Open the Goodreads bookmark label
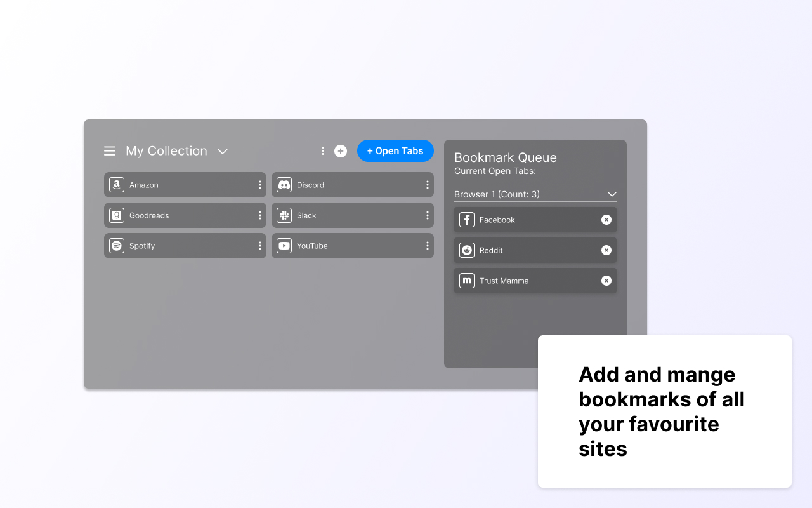This screenshot has height=508, width=812. [149, 215]
